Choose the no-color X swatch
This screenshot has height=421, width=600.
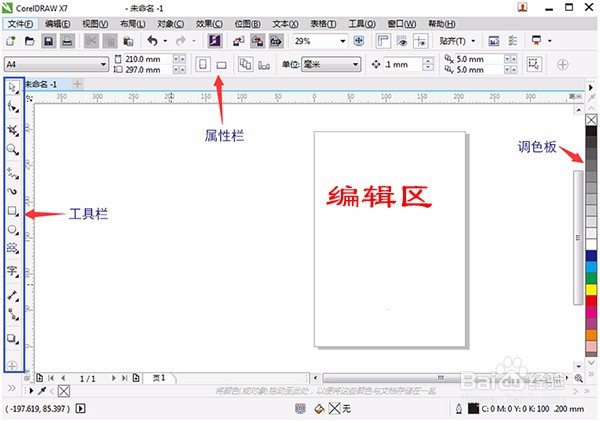(591, 120)
